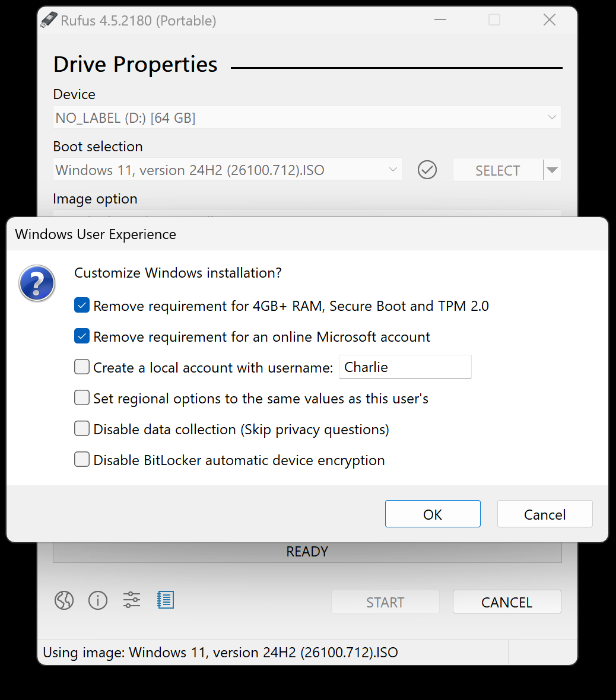This screenshot has height=700, width=616.
Task: Open advanced settings via sliders icon
Action: pyautogui.click(x=131, y=600)
